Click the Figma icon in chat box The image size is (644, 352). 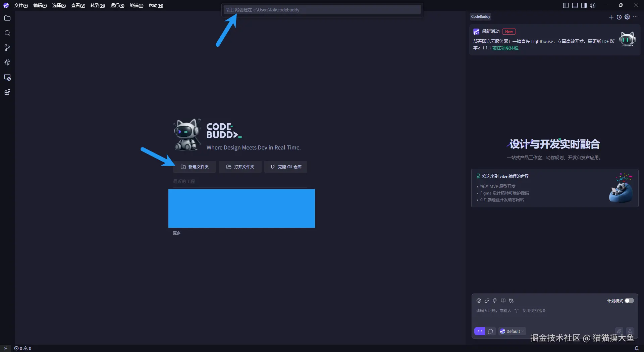pos(495,301)
